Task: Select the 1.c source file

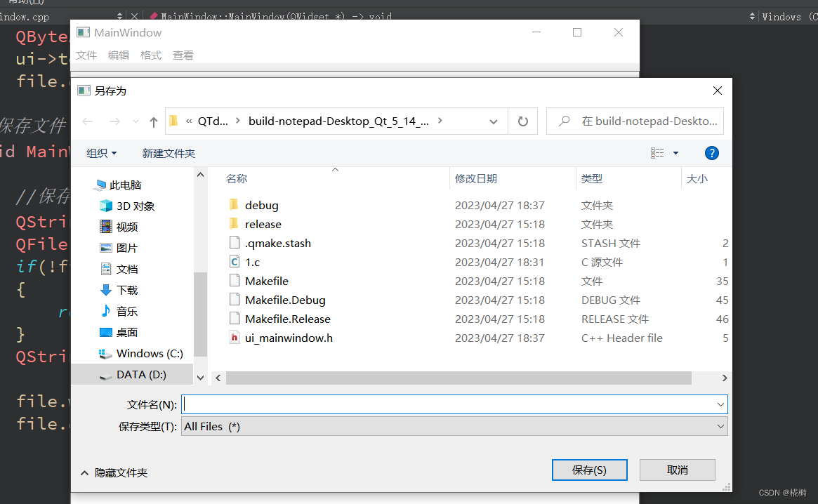Action: (253, 261)
